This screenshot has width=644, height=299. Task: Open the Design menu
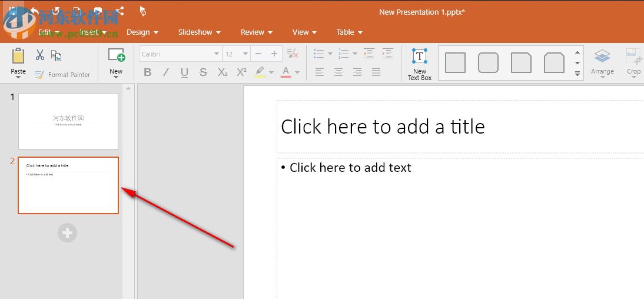coord(142,32)
